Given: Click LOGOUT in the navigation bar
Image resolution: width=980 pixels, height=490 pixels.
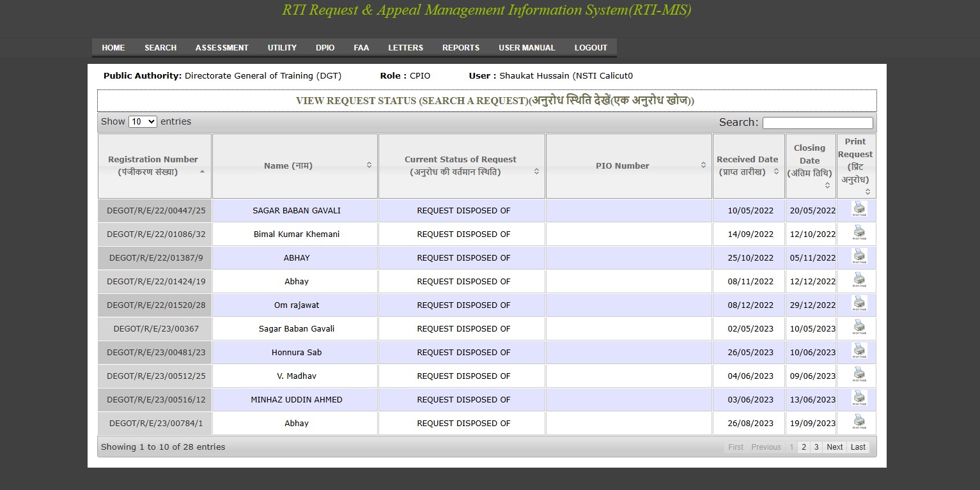Looking at the screenshot, I should pyautogui.click(x=591, y=48).
